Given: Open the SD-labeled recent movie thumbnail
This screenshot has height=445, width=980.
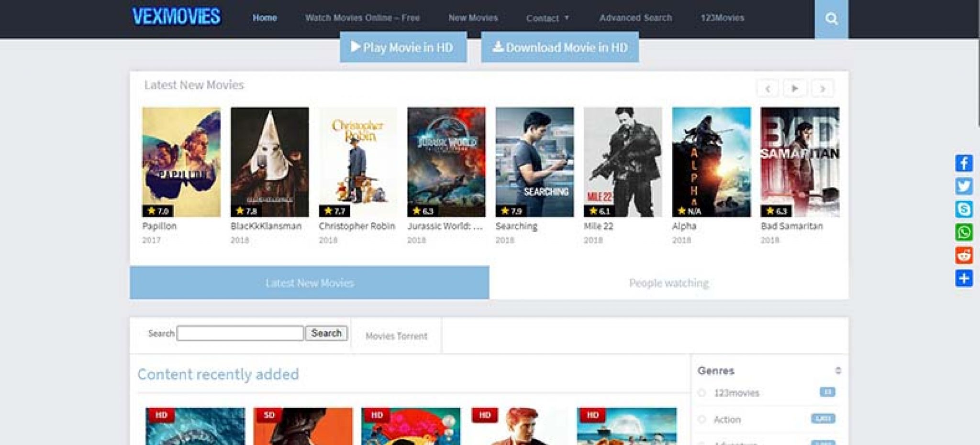Looking at the screenshot, I should (303, 426).
